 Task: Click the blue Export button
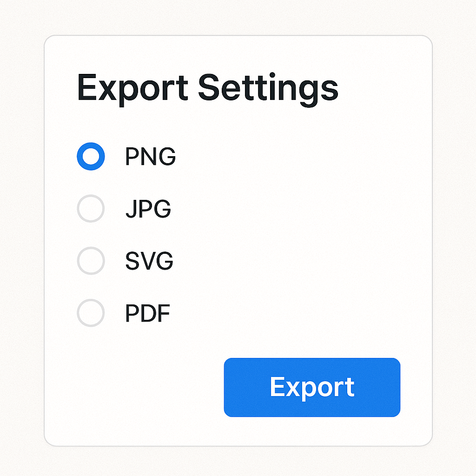pyautogui.click(x=312, y=387)
